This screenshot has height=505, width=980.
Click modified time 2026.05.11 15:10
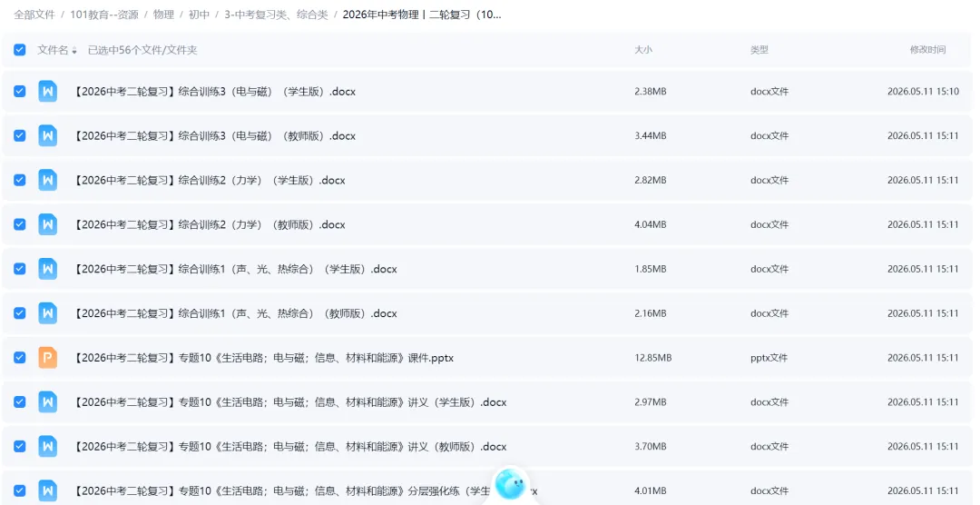point(923,92)
